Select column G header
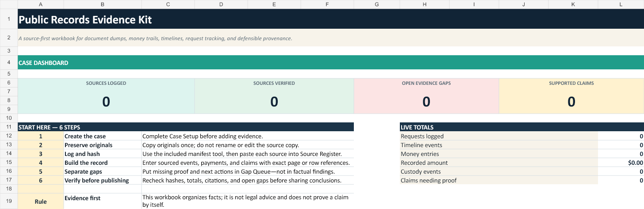This screenshot has height=209, width=644. [x=377, y=4]
